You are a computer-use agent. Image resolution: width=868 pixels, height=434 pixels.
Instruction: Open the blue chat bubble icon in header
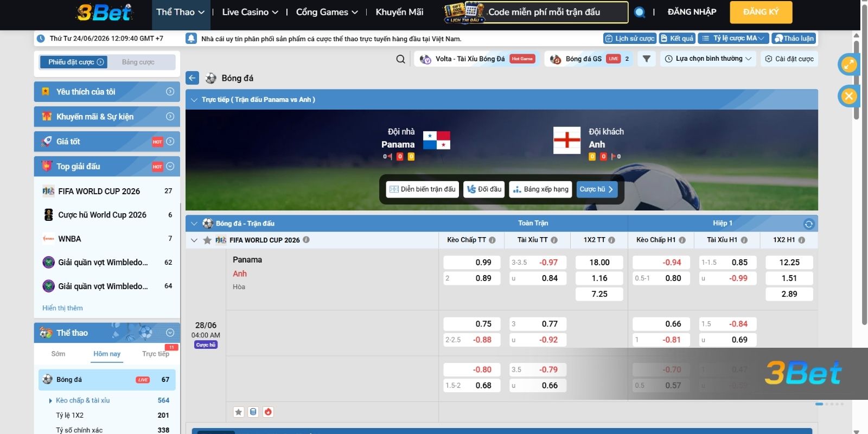[640, 12]
